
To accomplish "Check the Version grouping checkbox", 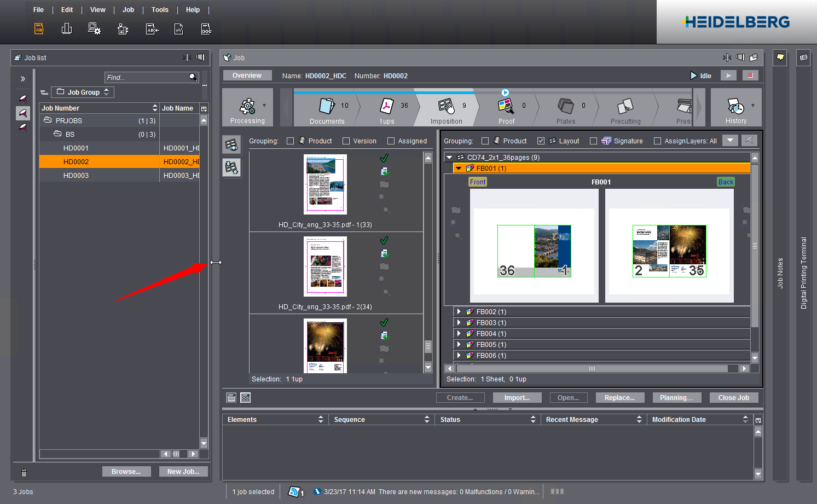I will point(345,141).
